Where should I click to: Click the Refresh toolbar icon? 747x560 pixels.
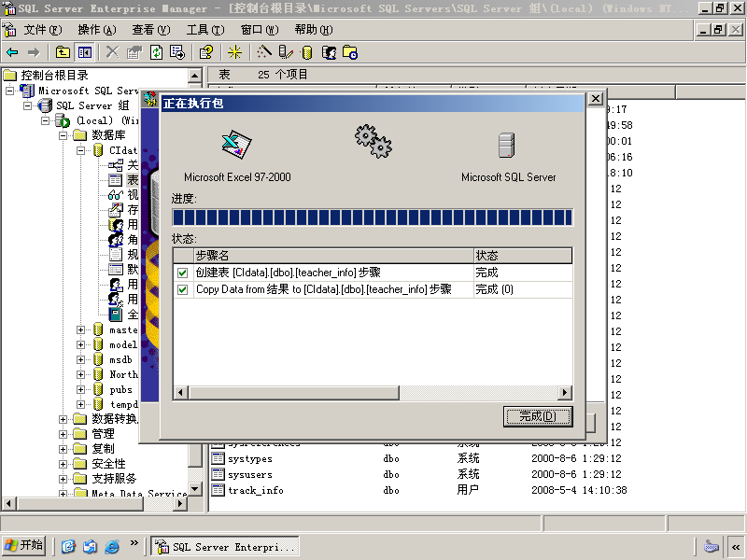click(156, 52)
